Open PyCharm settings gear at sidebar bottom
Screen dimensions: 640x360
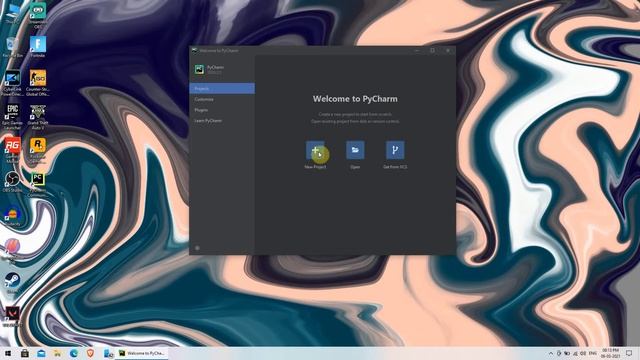click(x=197, y=248)
